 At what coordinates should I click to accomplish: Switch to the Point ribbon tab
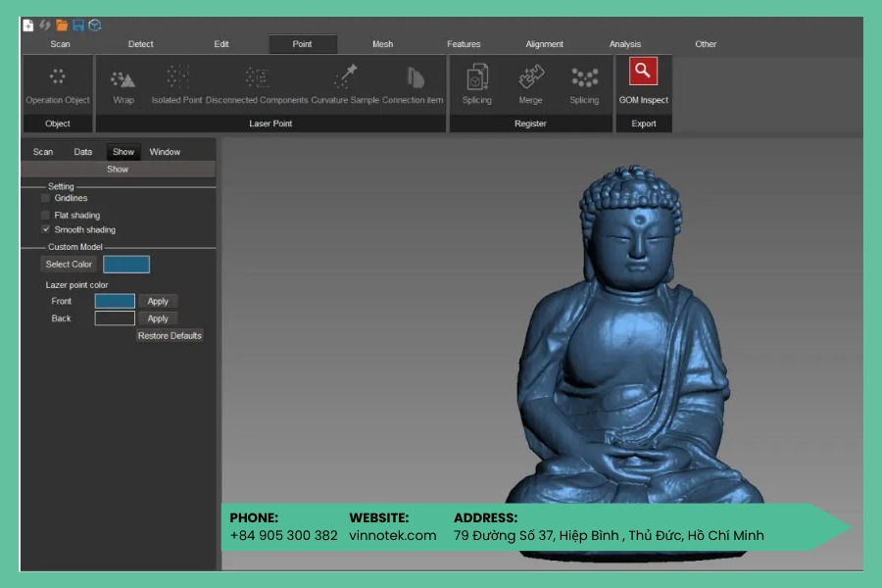click(302, 44)
